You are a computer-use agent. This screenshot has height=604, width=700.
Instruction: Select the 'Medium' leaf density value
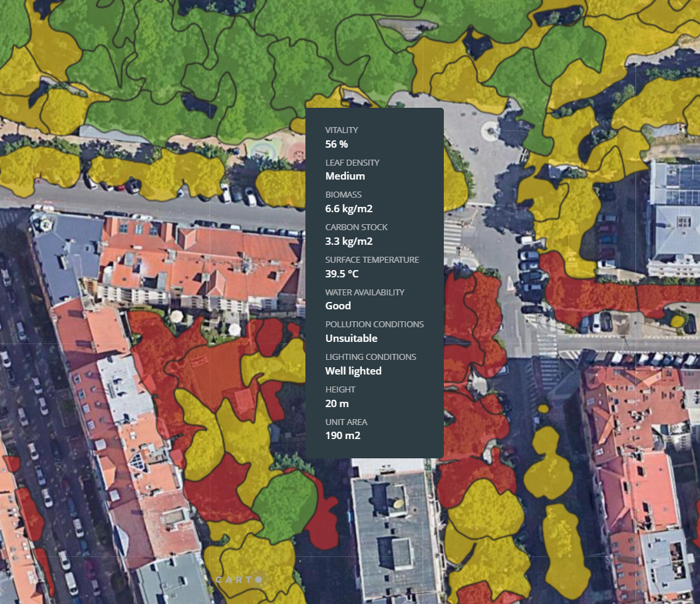click(345, 176)
